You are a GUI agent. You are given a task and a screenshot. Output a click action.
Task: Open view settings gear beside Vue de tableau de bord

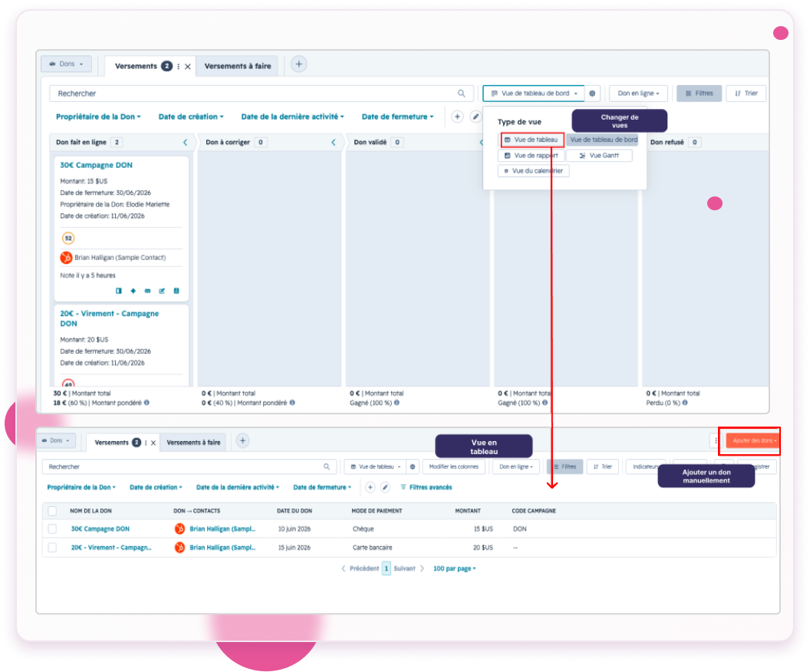tap(592, 94)
